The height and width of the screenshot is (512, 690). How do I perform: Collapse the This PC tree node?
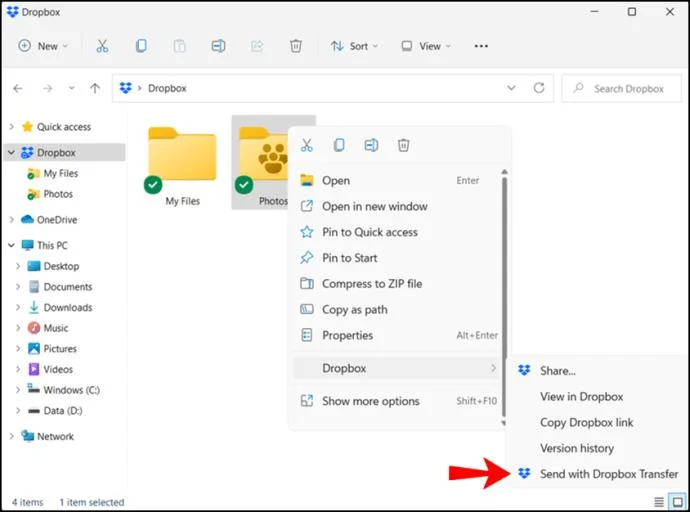coord(11,245)
